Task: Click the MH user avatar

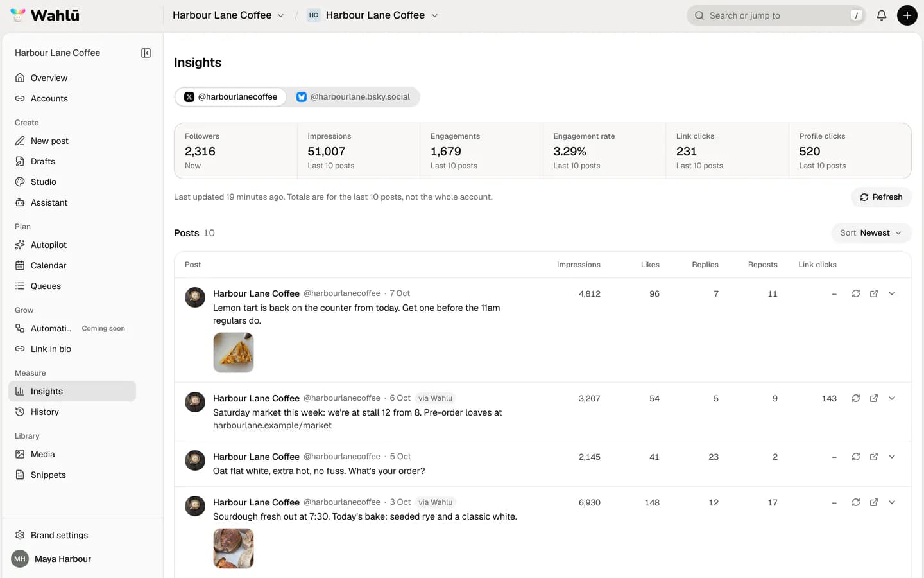Action: click(x=20, y=559)
